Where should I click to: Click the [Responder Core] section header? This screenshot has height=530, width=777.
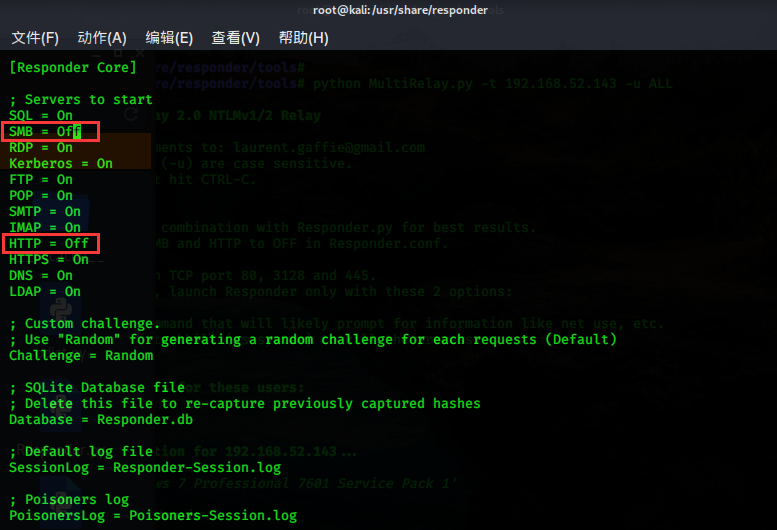(x=73, y=67)
